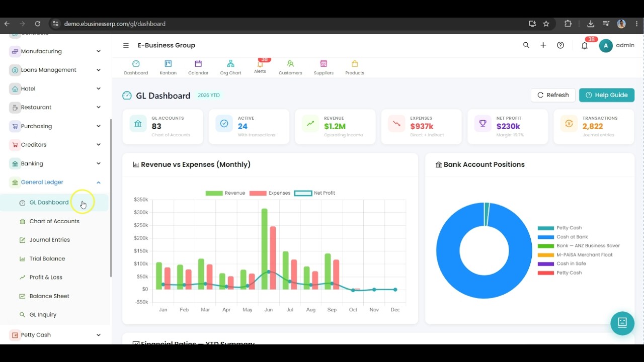Screen dimensions: 644x362
Task: Open the Calendar shortcut tab
Action: [198, 67]
